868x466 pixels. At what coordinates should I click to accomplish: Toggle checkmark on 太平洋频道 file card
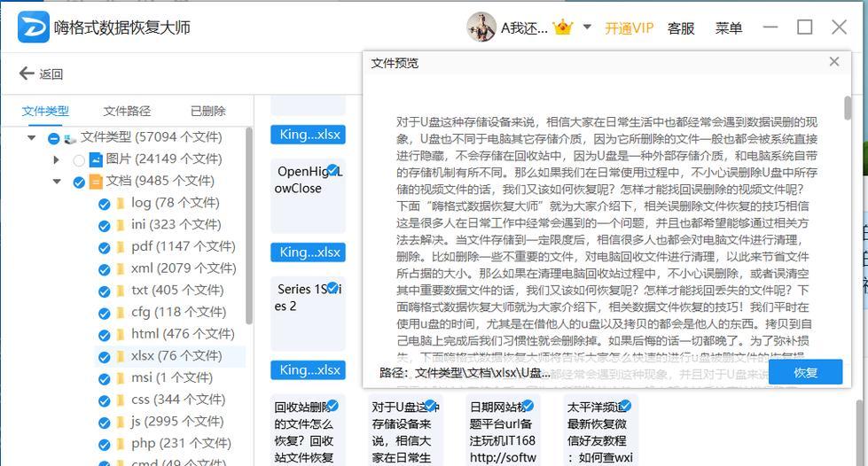[x=626, y=406]
